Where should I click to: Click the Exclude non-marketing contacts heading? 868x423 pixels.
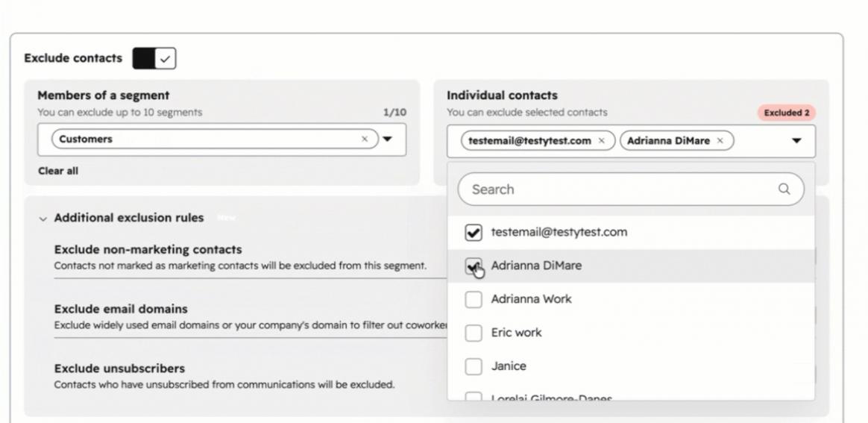click(x=148, y=250)
